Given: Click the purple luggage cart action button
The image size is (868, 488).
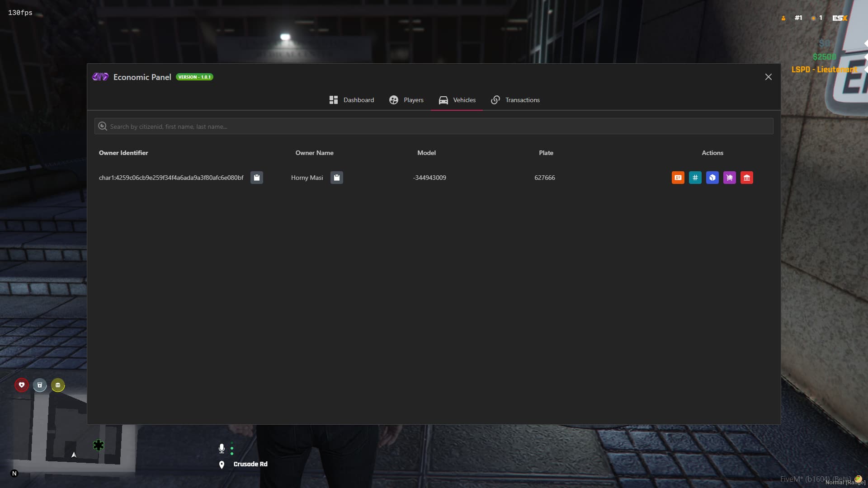Looking at the screenshot, I should pyautogui.click(x=729, y=178).
